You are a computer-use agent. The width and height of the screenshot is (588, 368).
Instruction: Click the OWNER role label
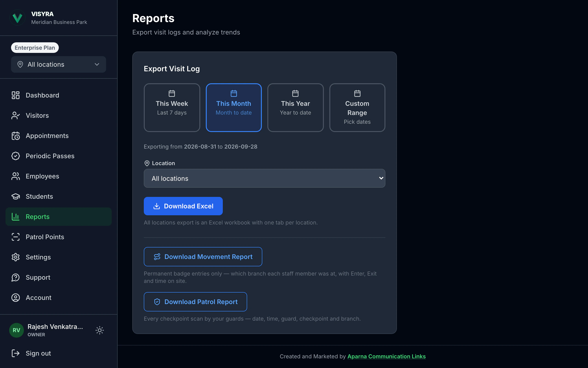point(36,335)
